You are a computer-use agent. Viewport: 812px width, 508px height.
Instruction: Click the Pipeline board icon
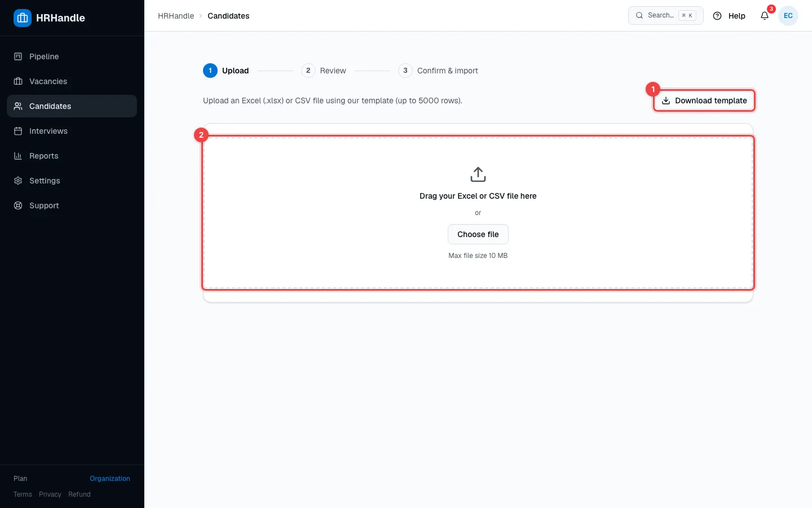point(18,56)
